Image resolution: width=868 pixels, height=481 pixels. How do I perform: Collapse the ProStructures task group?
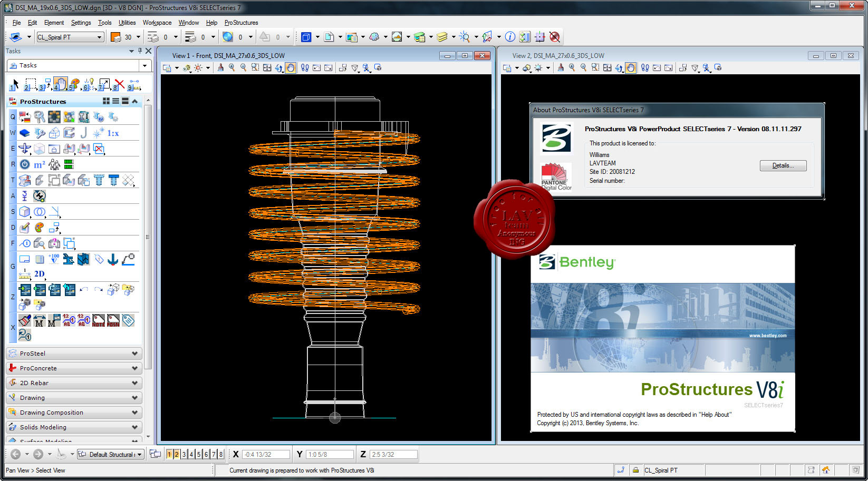pyautogui.click(x=135, y=101)
